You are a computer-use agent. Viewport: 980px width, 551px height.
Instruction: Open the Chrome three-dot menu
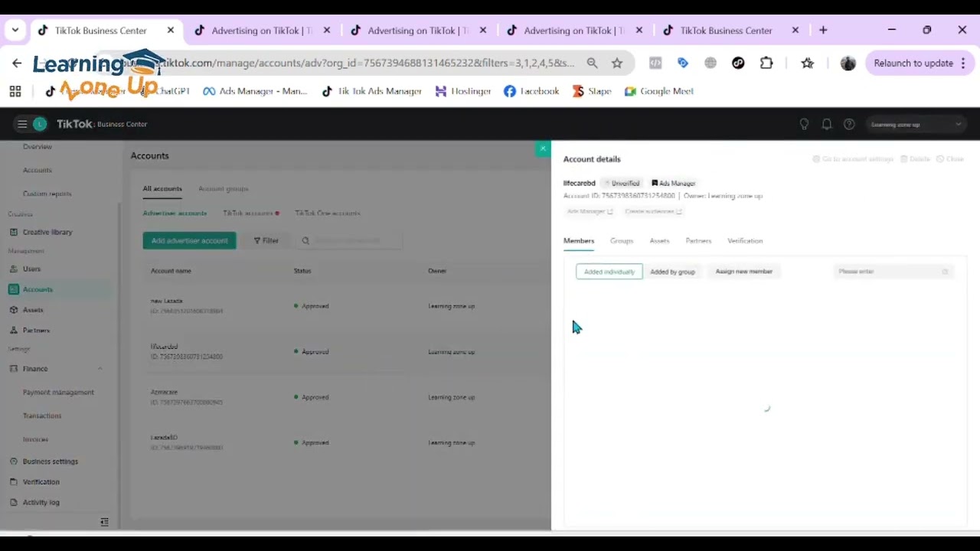[x=963, y=64]
